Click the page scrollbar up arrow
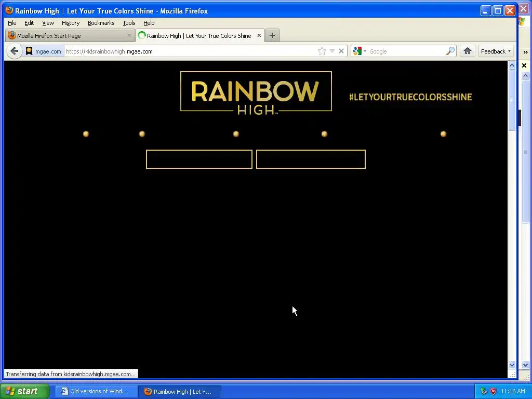The width and height of the screenshot is (532, 399). tap(512, 65)
